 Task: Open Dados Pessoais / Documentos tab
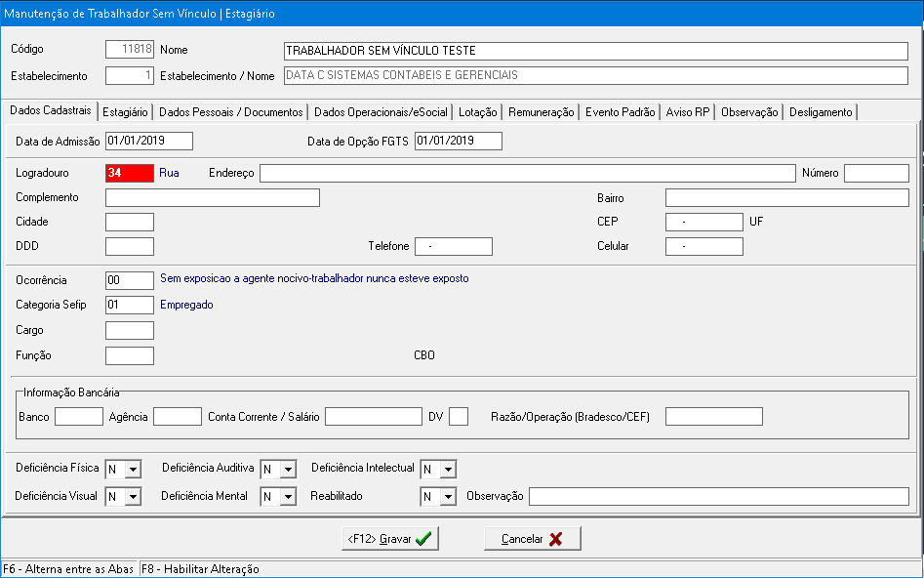[231, 112]
